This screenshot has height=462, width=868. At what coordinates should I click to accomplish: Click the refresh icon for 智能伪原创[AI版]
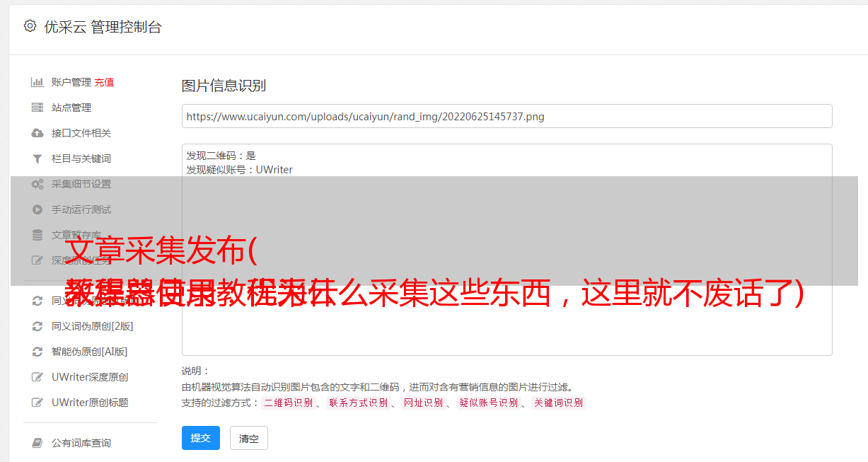(x=37, y=352)
